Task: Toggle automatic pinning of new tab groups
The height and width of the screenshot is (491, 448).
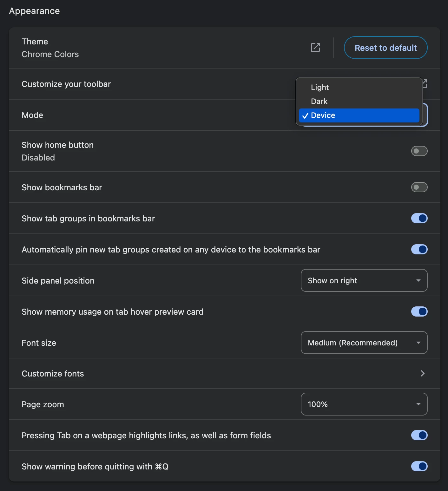Action: point(419,249)
